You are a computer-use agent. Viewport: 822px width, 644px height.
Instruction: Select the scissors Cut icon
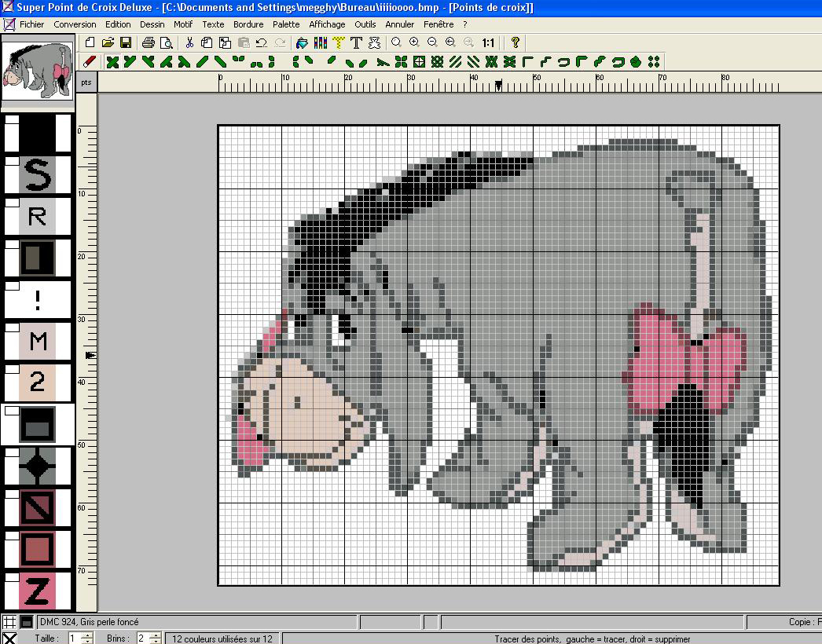click(x=189, y=42)
